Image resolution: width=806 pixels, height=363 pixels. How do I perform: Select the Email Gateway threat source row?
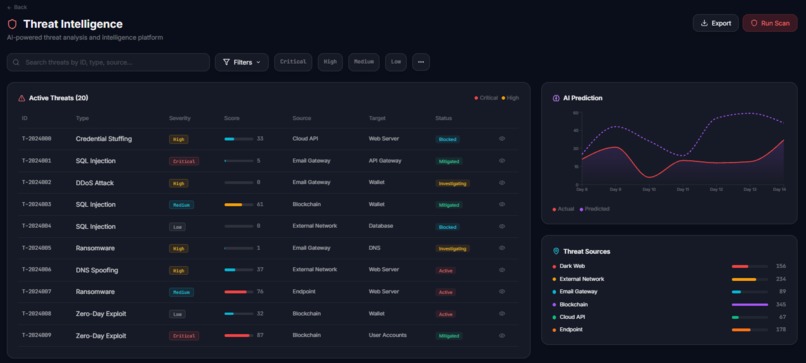(669, 292)
